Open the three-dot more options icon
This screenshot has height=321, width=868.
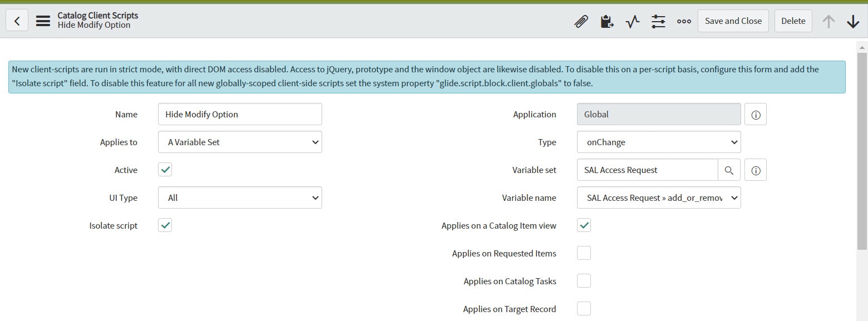pyautogui.click(x=684, y=21)
